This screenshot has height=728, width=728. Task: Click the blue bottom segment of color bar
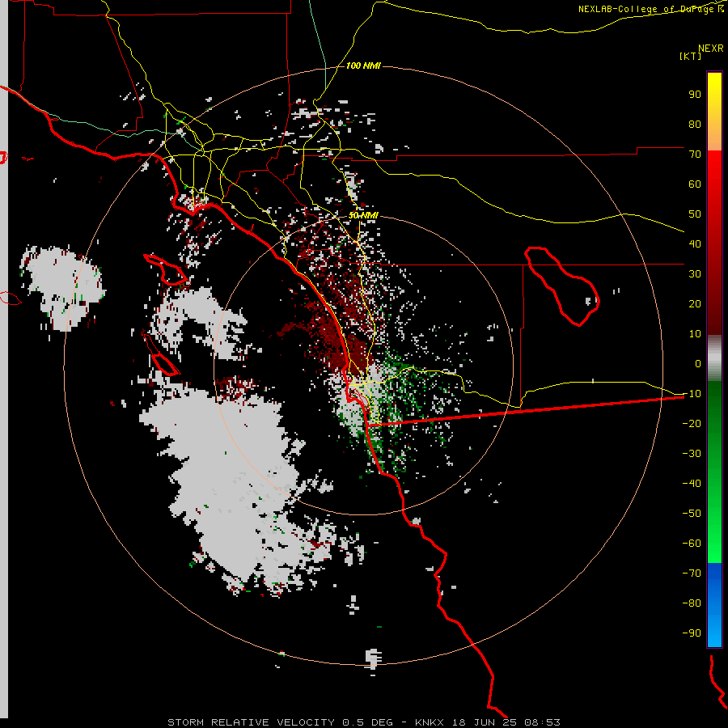pos(714,605)
